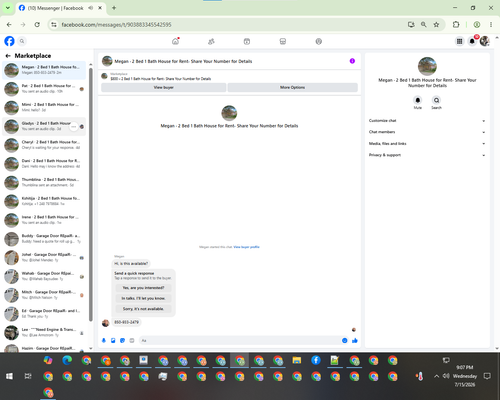Click More Options button
Screen dimensions: 500x400
(292, 87)
